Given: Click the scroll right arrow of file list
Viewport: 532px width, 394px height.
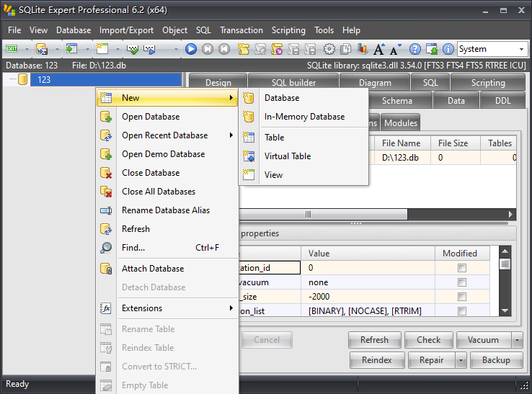Looking at the screenshot, I should tap(510, 215).
